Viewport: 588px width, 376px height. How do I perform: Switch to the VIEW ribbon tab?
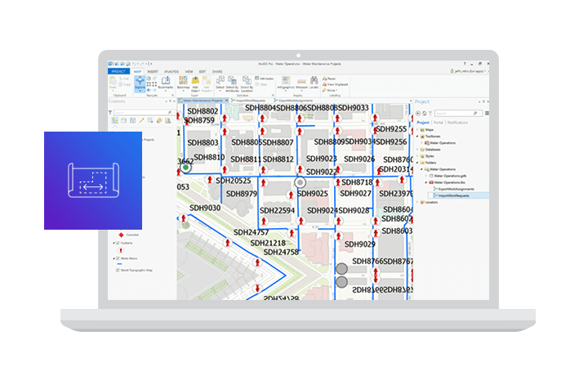coord(189,71)
